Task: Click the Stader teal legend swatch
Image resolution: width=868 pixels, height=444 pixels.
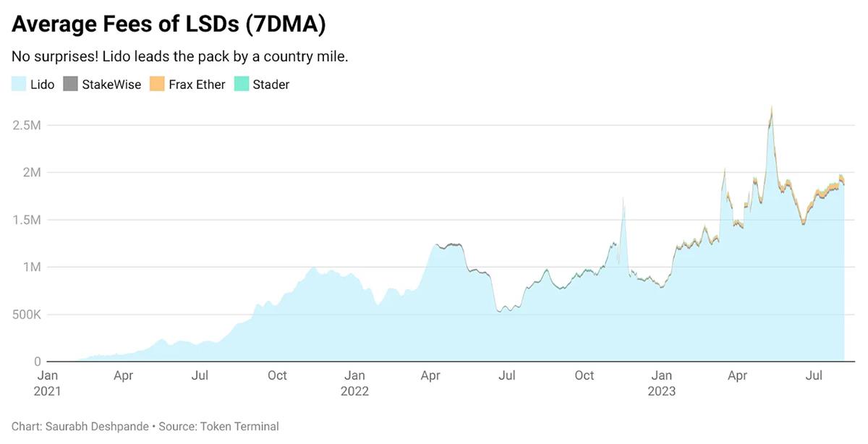Action: click(x=241, y=84)
